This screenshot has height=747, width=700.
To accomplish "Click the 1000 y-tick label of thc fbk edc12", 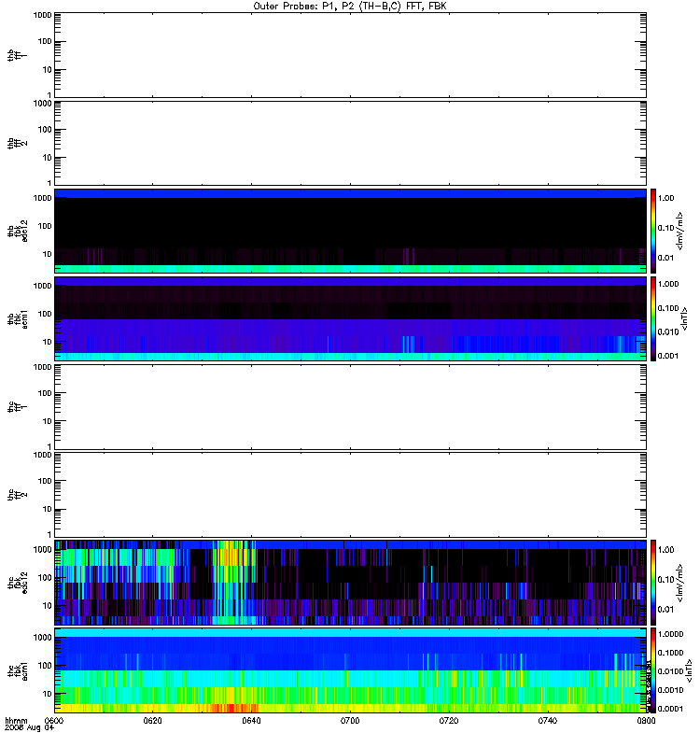I will tap(42, 549).
